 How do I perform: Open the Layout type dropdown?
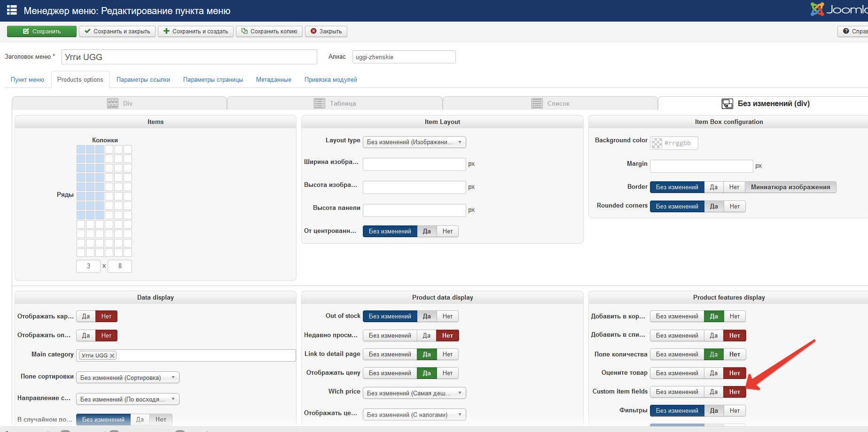414,142
